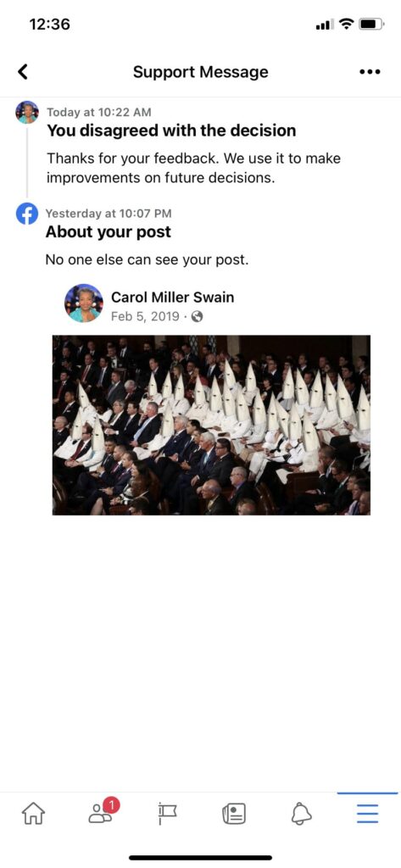Open the hamburger Menu tab
This screenshot has width=401, height=868.
[x=367, y=813]
